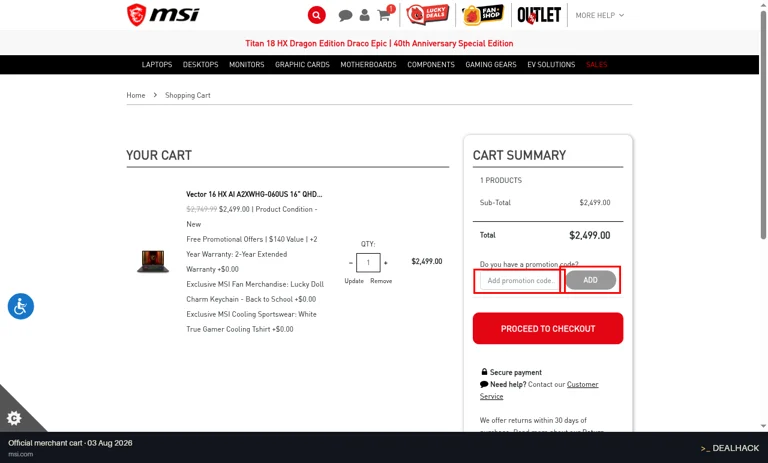768x463 pixels.
Task: Open the Desktops menu
Action: [200, 65]
